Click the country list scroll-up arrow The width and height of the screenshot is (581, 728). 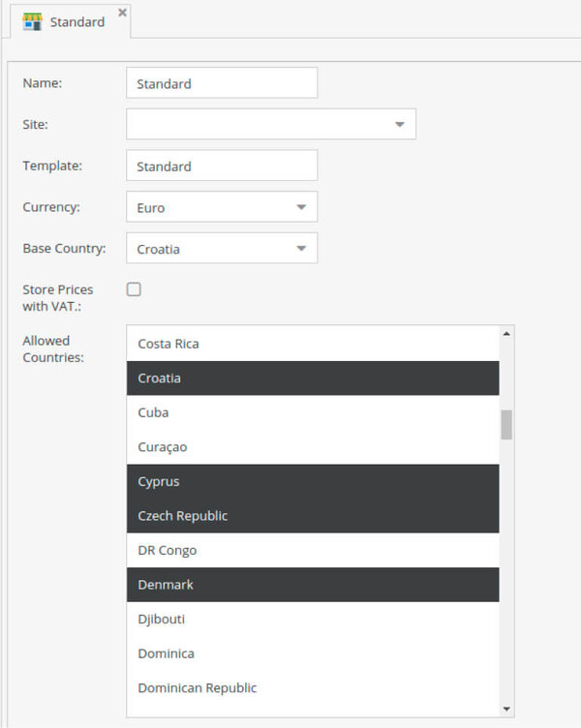click(x=506, y=333)
